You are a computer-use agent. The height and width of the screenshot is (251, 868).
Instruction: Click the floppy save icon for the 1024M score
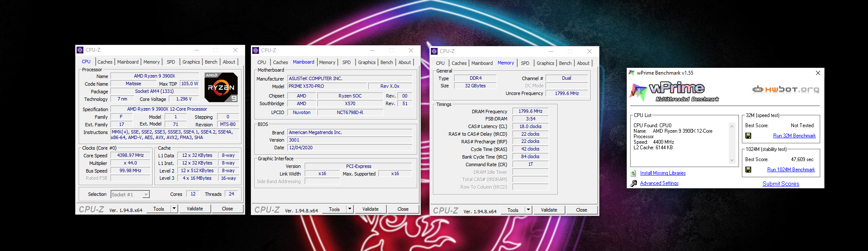(x=748, y=170)
